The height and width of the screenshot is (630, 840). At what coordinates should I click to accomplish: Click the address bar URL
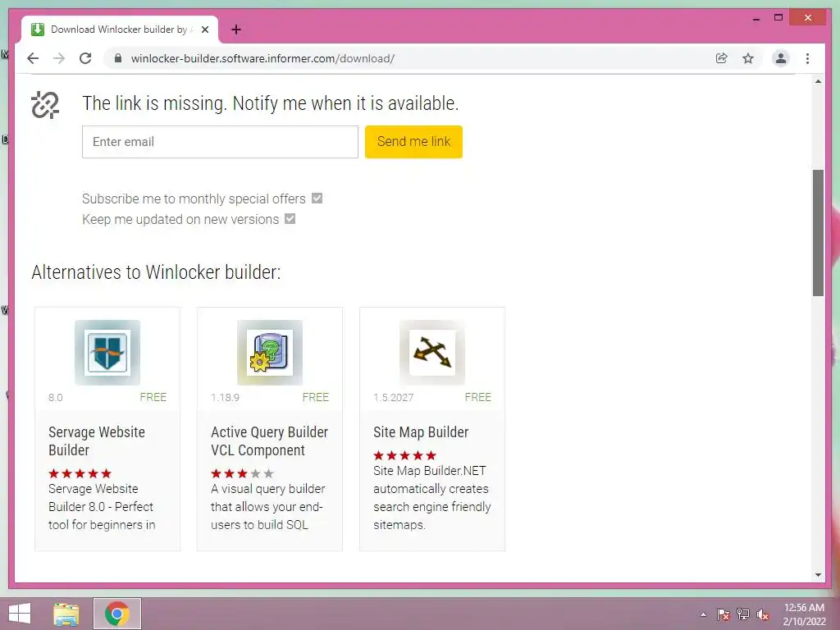pyautogui.click(x=262, y=58)
